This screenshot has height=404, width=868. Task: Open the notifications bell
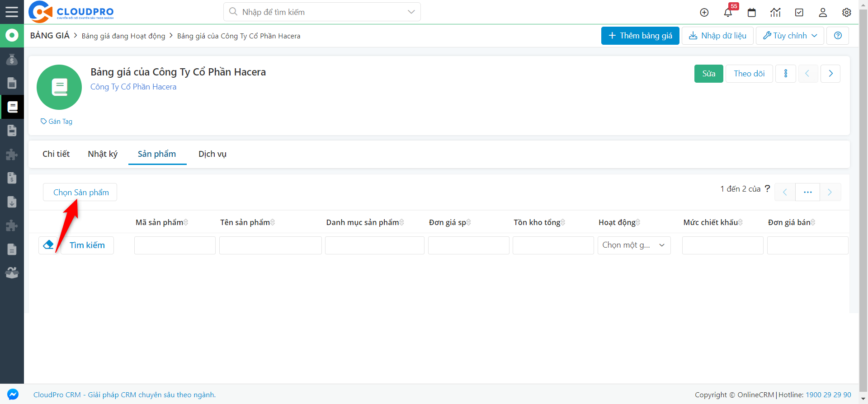(x=728, y=12)
